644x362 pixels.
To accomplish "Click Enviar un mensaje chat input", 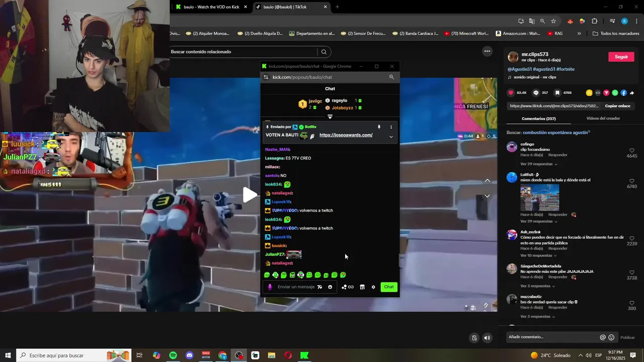I will tap(296, 287).
